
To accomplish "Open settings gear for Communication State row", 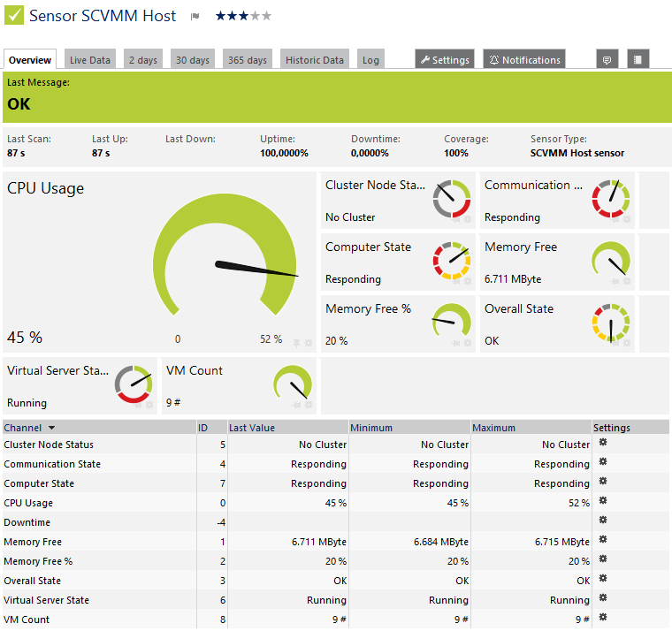I will pos(603,461).
